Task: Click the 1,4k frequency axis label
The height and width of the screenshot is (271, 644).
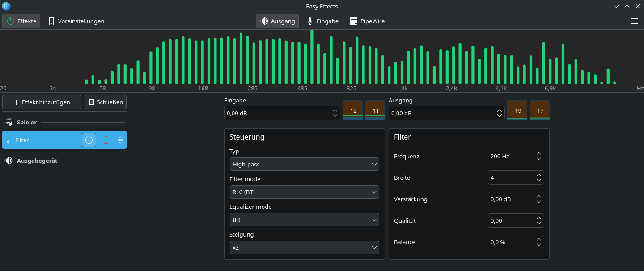Action: click(x=402, y=88)
